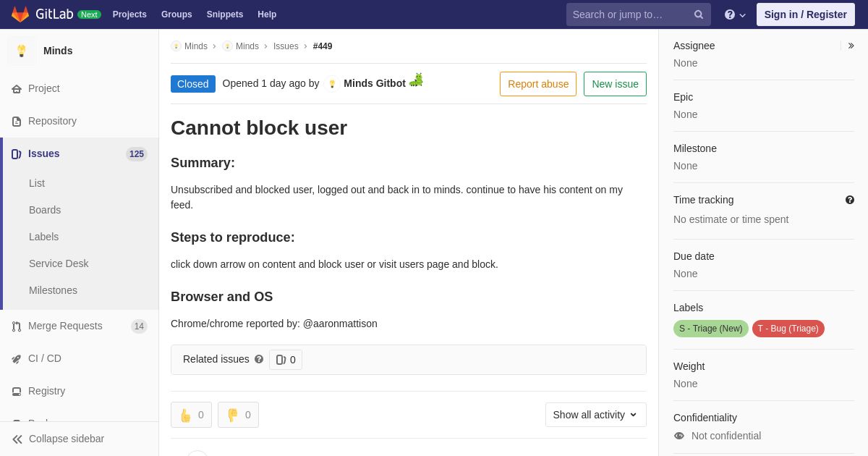The height and width of the screenshot is (456, 868).
Task: Go to issues List
Action: tap(37, 183)
